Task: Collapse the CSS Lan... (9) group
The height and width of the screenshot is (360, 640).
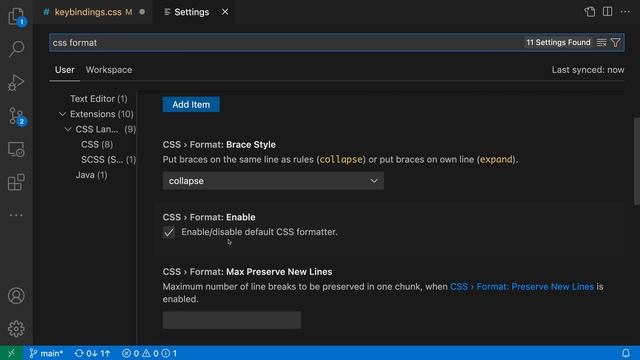Action: coord(68,129)
